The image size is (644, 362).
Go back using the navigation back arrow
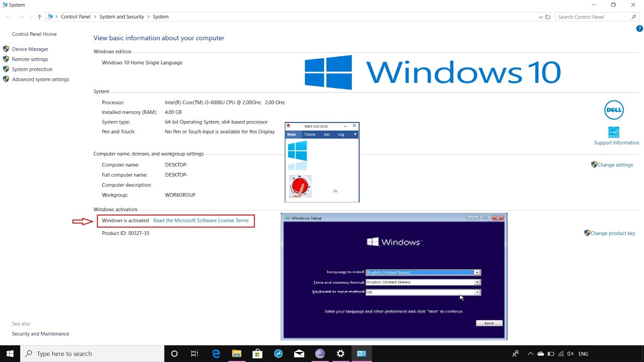[x=8, y=17]
